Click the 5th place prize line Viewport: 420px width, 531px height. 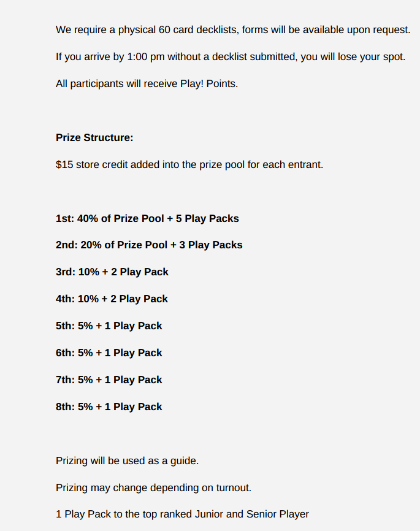(109, 326)
